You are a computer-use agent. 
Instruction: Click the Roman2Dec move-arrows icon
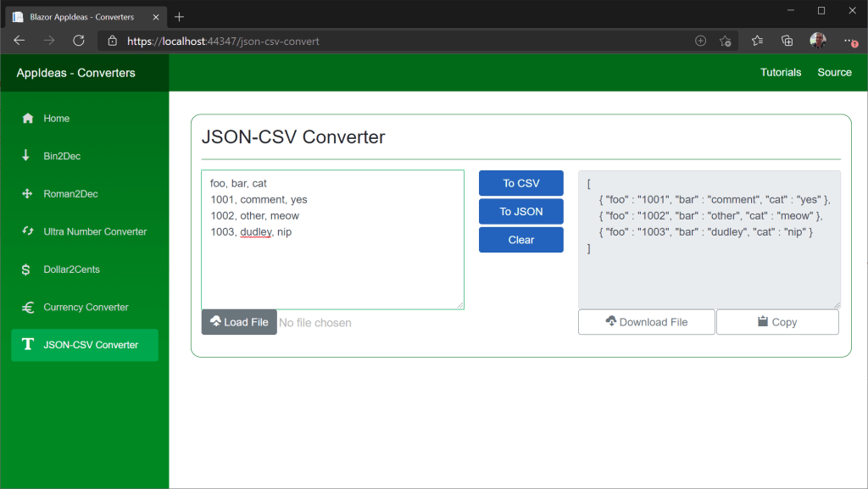coord(27,194)
